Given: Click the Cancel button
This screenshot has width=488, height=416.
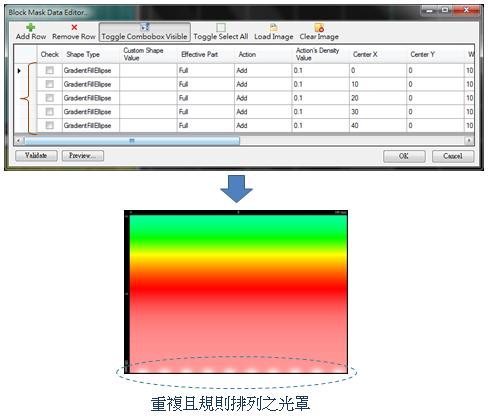Looking at the screenshot, I should (453, 156).
